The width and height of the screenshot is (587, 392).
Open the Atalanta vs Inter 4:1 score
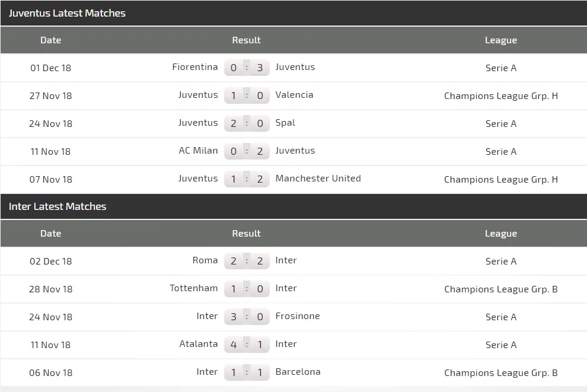tap(247, 345)
